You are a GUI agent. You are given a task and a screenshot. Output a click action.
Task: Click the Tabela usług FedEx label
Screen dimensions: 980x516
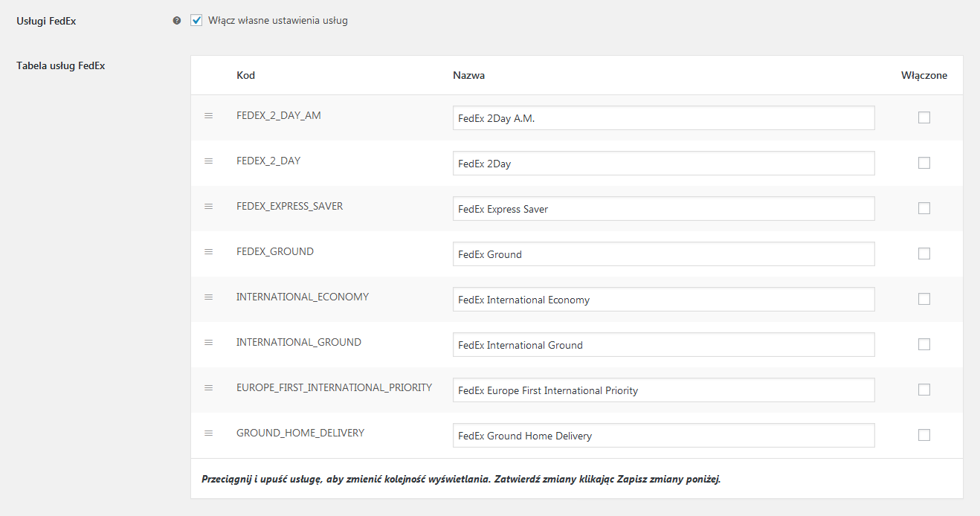click(61, 65)
